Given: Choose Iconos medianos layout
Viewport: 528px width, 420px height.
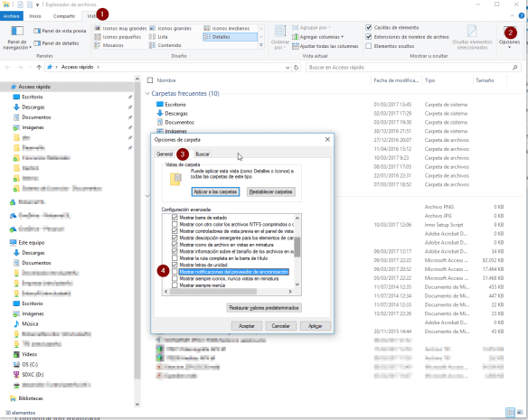Looking at the screenshot, I should 227,28.
